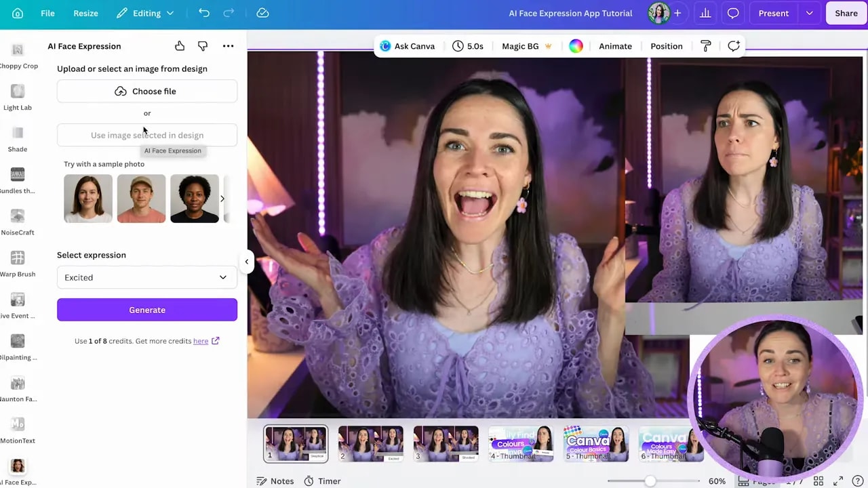Open the Notes panel
This screenshot has width=868, height=488.
pos(275,481)
